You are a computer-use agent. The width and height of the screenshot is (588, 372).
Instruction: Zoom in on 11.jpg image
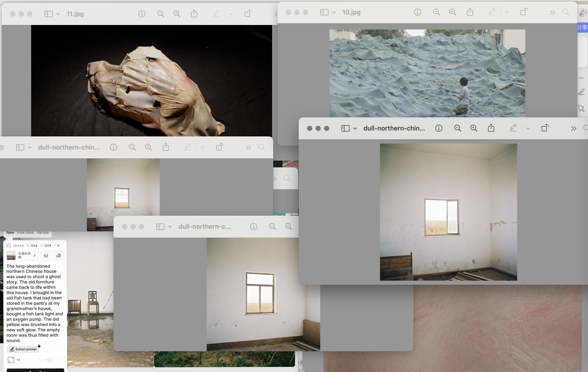point(176,14)
